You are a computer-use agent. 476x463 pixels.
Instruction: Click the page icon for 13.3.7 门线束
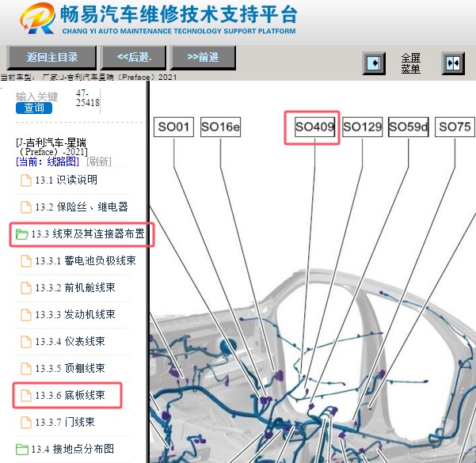(26, 423)
